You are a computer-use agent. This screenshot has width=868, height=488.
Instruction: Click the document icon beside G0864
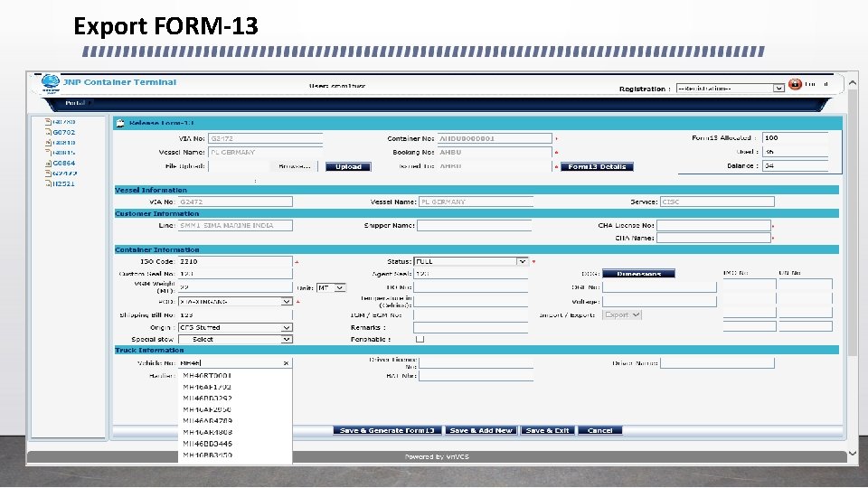48,164
